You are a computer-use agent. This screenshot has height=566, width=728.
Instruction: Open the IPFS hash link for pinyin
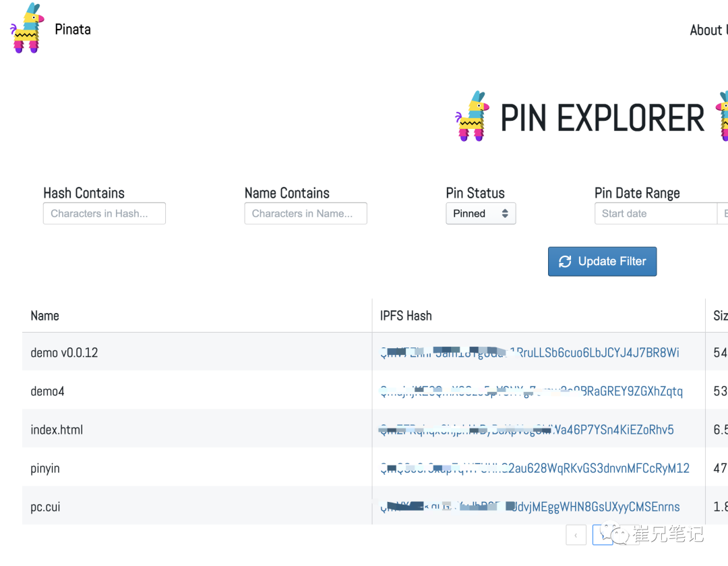tap(535, 468)
